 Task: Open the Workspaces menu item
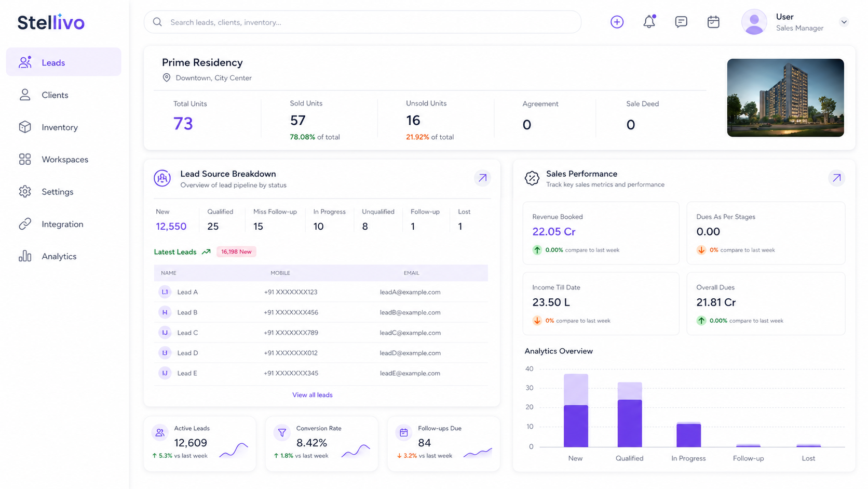63,159
